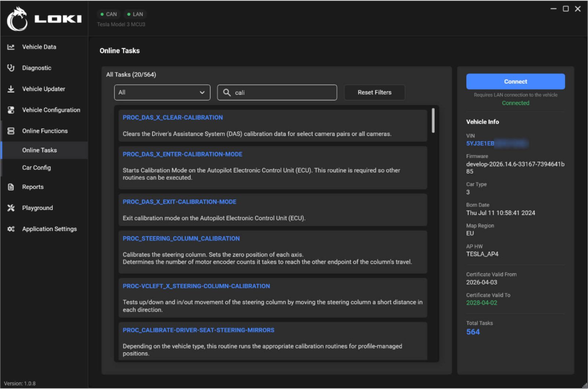Click the Version: 1.0.8 label

click(20, 383)
